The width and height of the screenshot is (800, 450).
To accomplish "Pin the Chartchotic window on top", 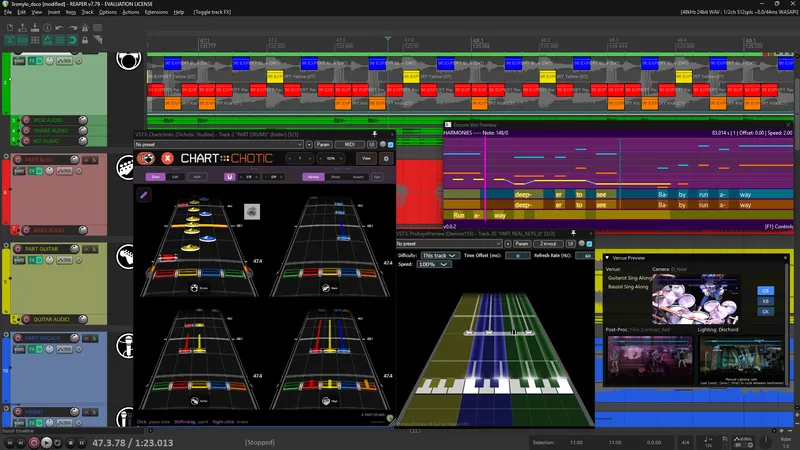I will (374, 134).
